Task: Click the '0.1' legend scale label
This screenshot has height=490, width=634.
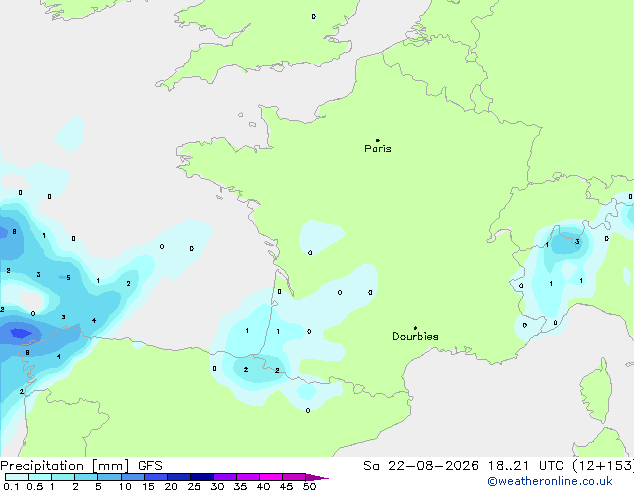Action: click(11, 486)
